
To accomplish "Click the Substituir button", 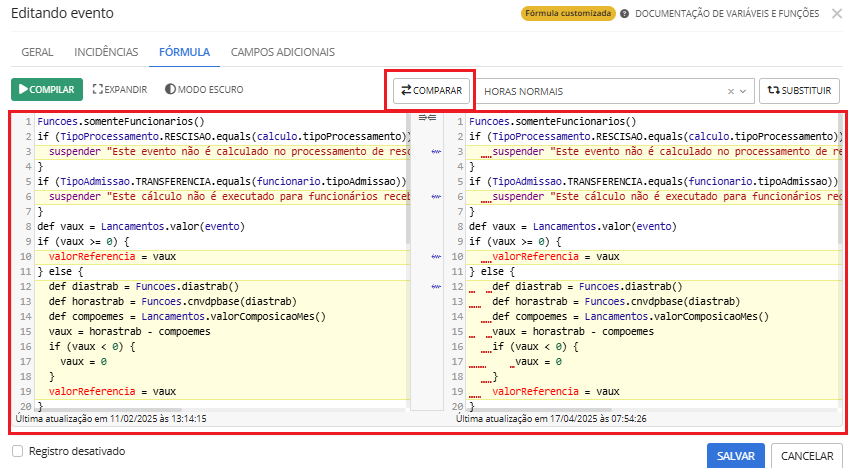I will click(799, 91).
